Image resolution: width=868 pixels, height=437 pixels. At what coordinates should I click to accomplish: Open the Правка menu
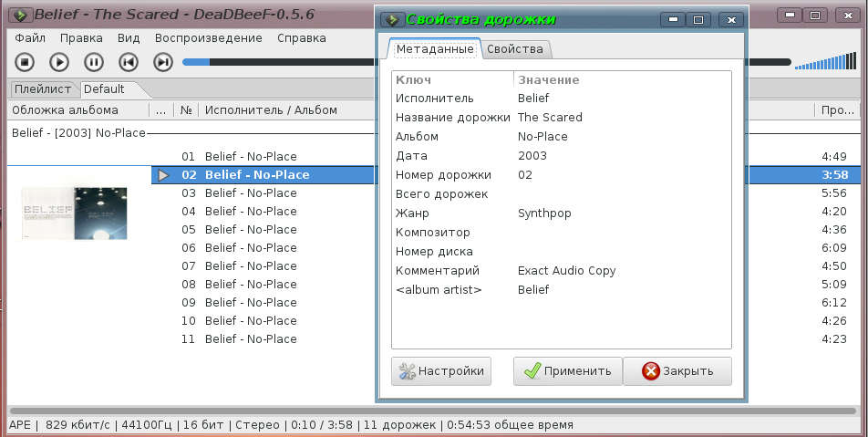tap(81, 38)
